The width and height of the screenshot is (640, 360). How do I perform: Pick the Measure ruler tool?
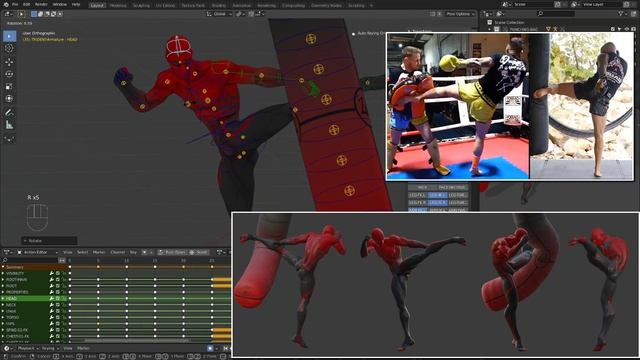[9, 125]
